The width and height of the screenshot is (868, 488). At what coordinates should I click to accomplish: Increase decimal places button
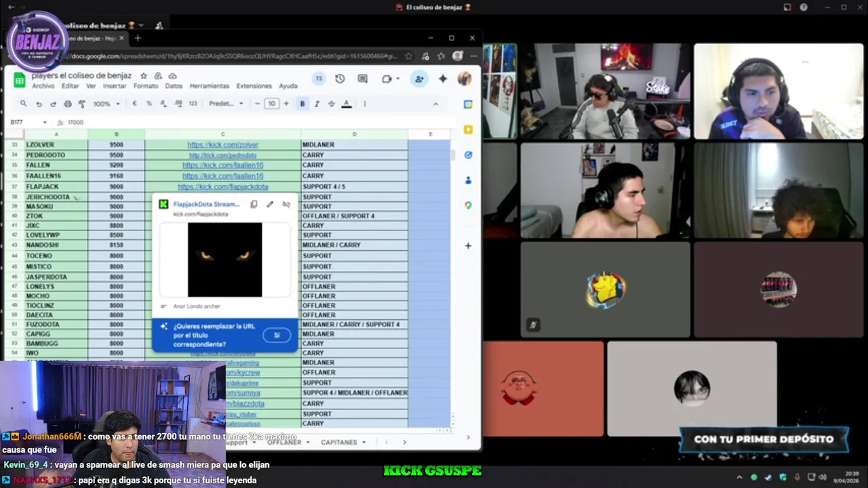coord(178,104)
